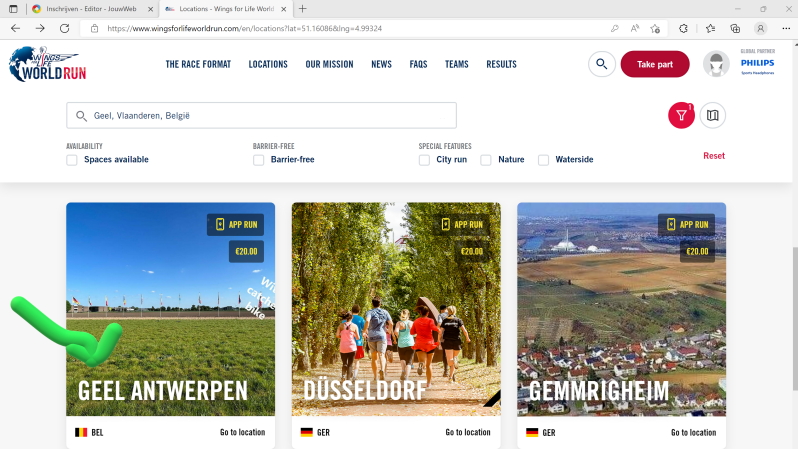798x449 pixels.
Task: Open the Gemmrigheim card image
Action: click(621, 309)
